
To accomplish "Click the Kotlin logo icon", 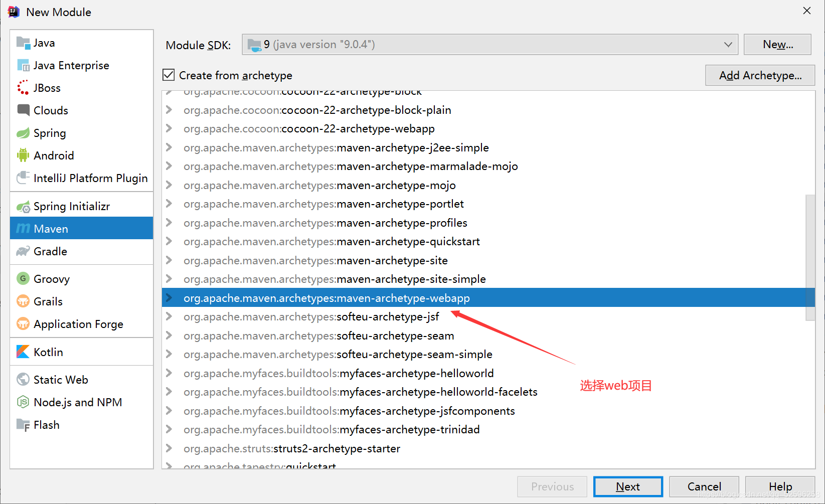I will (x=23, y=352).
